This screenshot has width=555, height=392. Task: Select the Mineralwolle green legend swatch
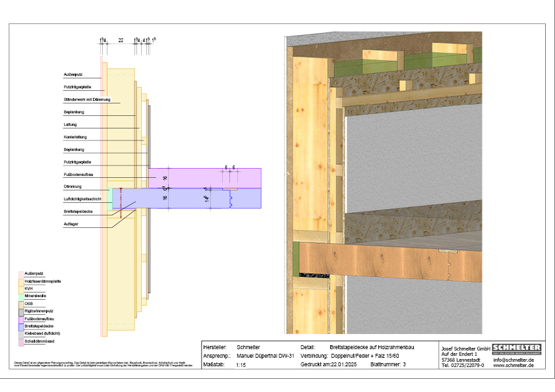[20, 296]
